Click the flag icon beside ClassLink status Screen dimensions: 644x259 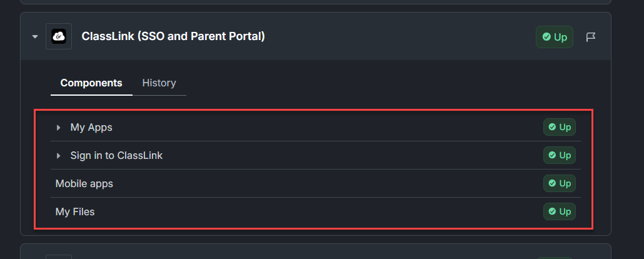pyautogui.click(x=590, y=37)
